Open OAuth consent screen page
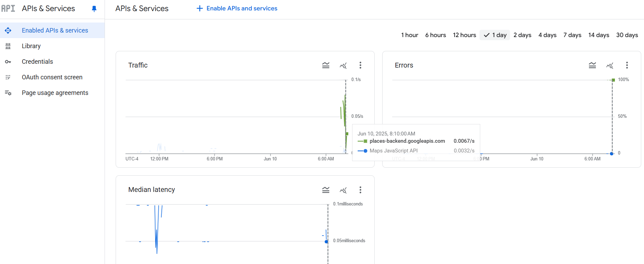Image resolution: width=644 pixels, height=264 pixels. (52, 77)
